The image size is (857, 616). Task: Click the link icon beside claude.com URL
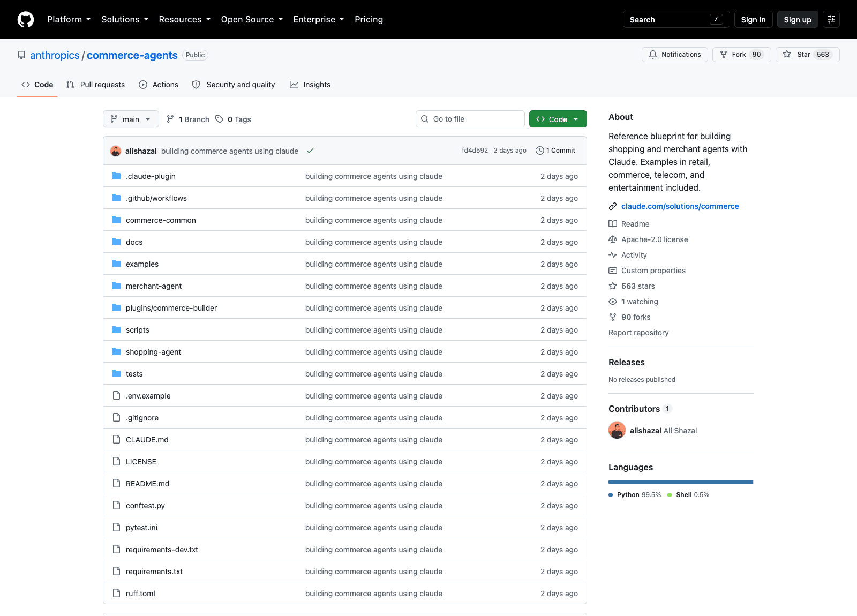click(x=613, y=206)
